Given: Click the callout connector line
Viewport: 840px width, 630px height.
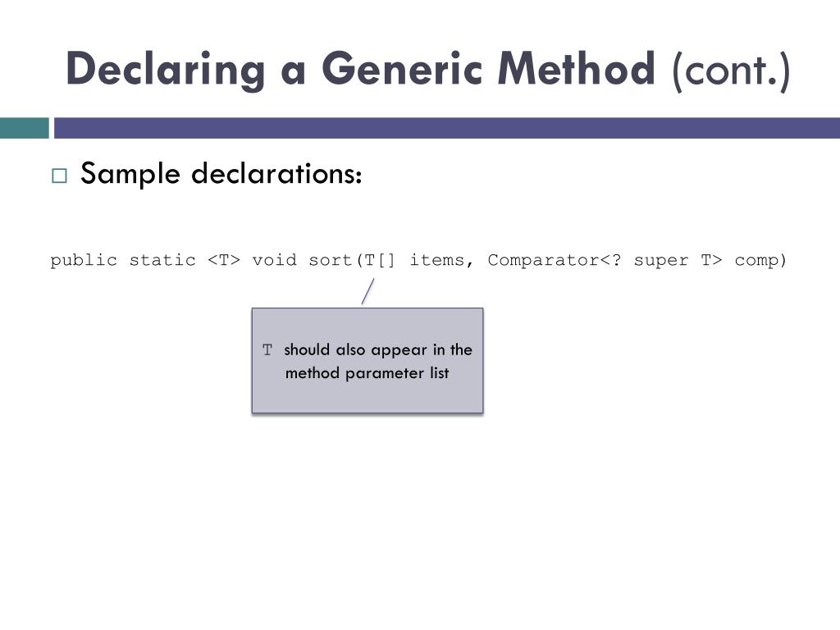Looking at the screenshot, I should coord(368,291).
